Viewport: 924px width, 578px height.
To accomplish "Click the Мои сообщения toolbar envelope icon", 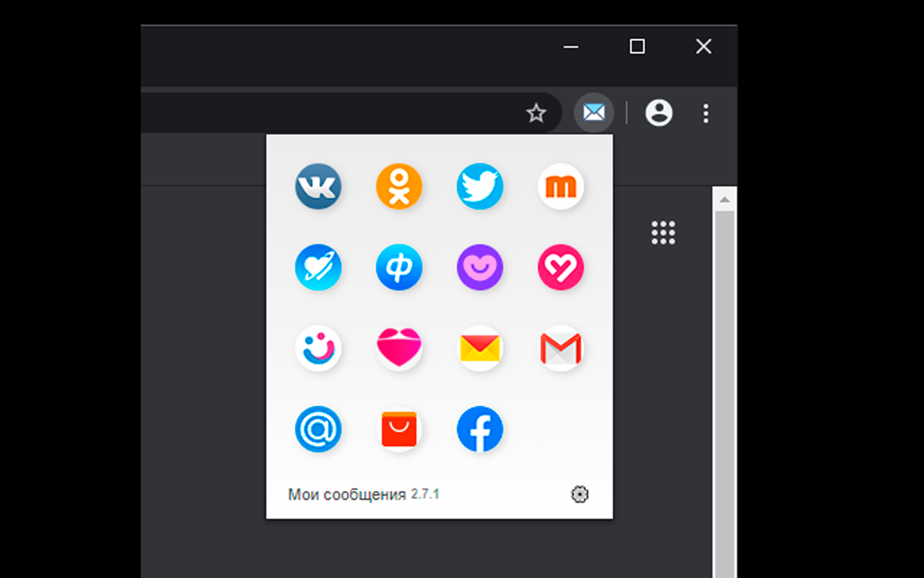I will point(593,112).
